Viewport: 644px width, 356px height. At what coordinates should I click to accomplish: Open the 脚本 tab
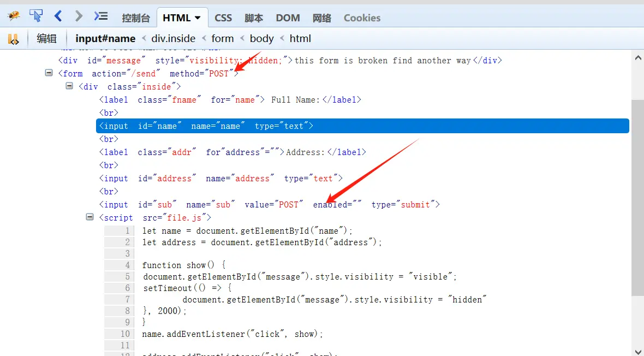click(x=254, y=18)
